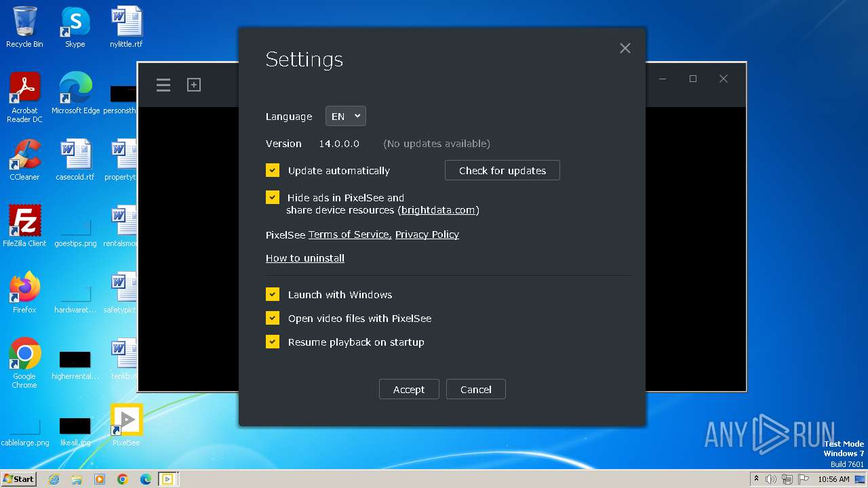This screenshot has width=868, height=488.
Task: Open the PixelSee hamburger menu
Action: pyautogui.click(x=163, y=85)
